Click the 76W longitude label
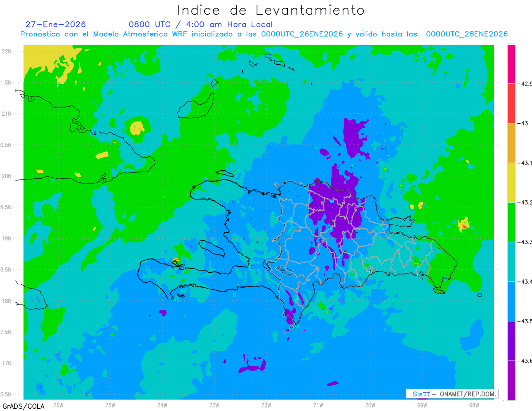The width and height of the screenshot is (532, 411). click(58, 404)
